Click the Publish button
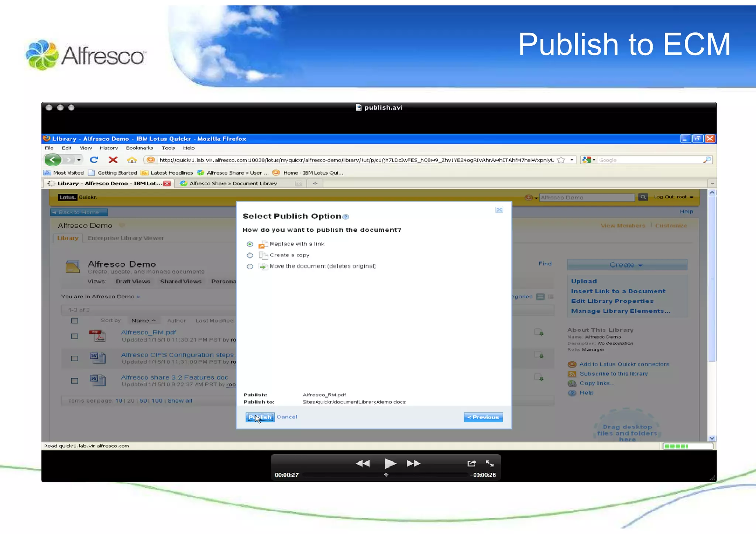Image resolution: width=756 pixels, height=534 pixels. click(260, 417)
